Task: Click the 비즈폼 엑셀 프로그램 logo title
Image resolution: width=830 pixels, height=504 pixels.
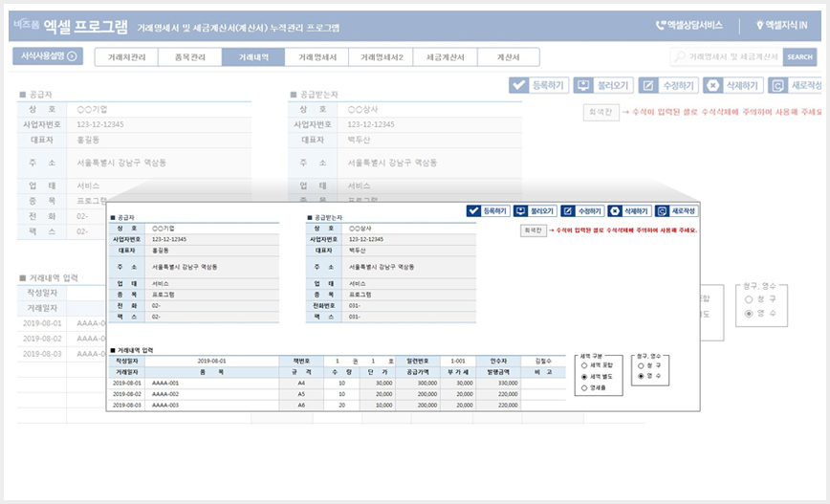Action: tap(71, 26)
